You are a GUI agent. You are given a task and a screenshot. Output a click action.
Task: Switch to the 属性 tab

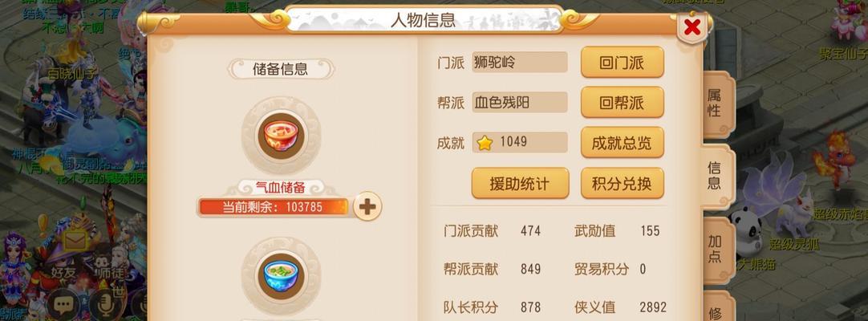[717, 103]
